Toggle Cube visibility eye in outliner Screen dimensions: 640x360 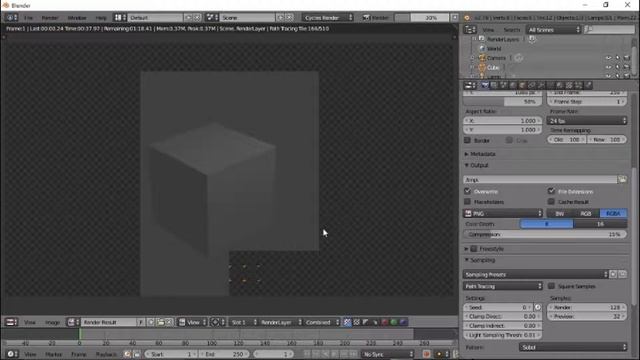(x=608, y=67)
